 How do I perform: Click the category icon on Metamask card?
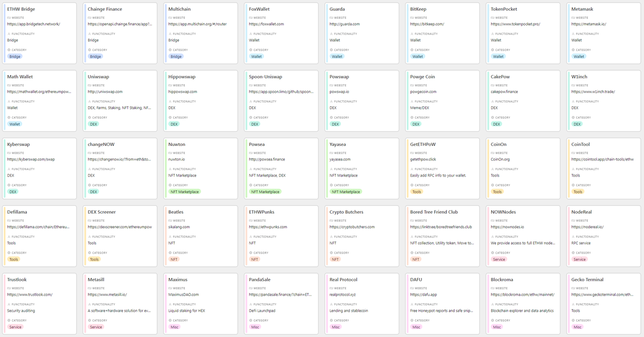coord(573,50)
